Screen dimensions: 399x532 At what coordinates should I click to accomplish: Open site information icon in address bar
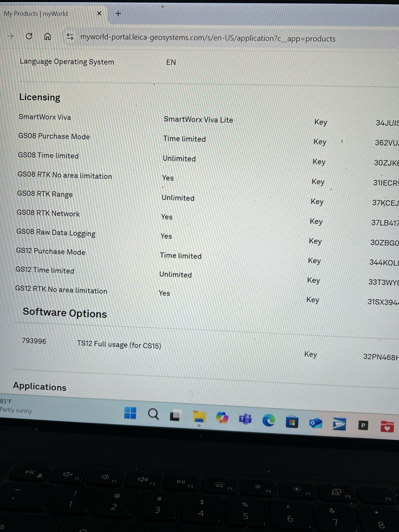pyautogui.click(x=70, y=37)
